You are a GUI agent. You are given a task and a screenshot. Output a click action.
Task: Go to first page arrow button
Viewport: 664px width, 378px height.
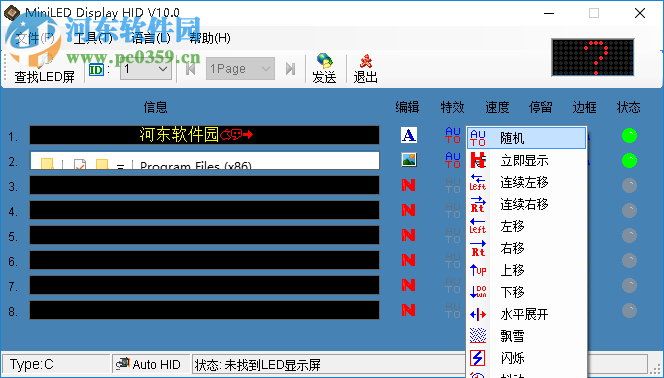(191, 69)
